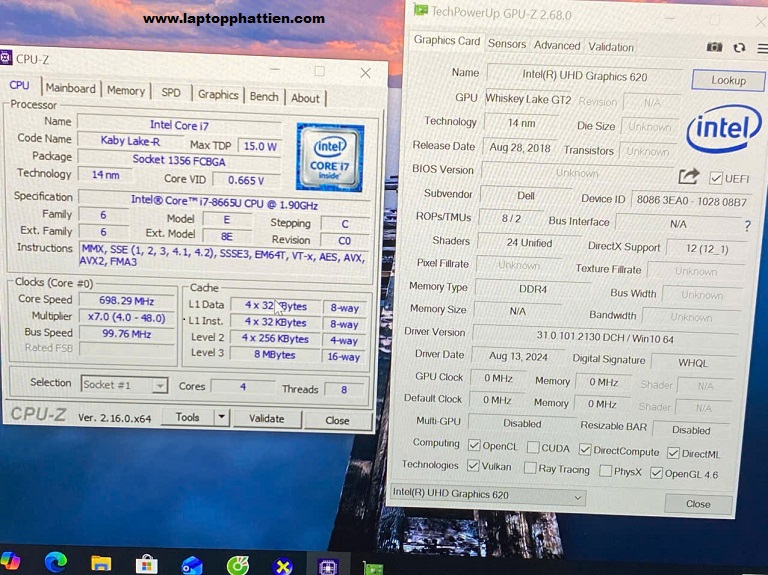Switch to the Graphics tab in CPU-Z
The width and height of the screenshot is (768, 575).
coord(218,95)
